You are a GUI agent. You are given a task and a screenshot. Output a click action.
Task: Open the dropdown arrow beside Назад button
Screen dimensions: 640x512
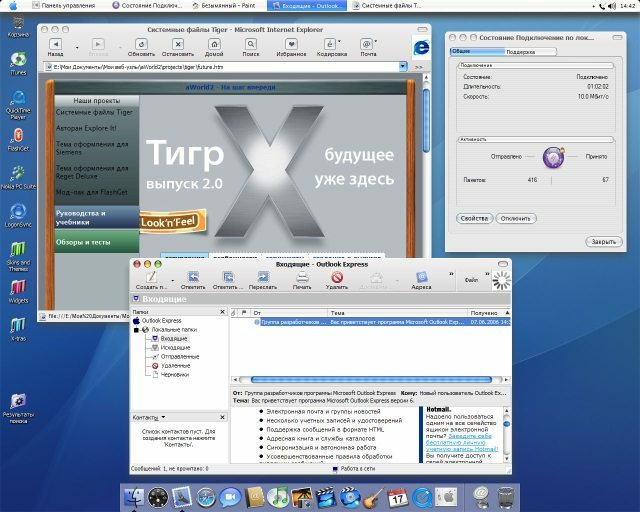click(x=77, y=48)
